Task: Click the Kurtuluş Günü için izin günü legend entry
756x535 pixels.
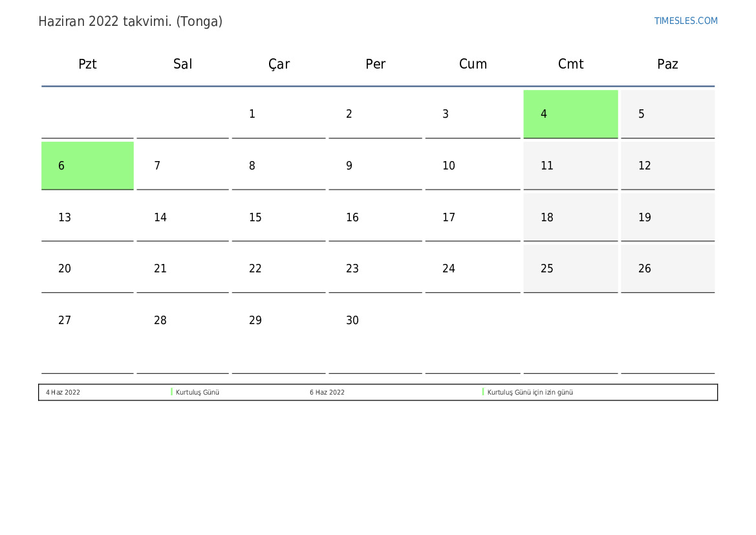Action: click(x=530, y=392)
